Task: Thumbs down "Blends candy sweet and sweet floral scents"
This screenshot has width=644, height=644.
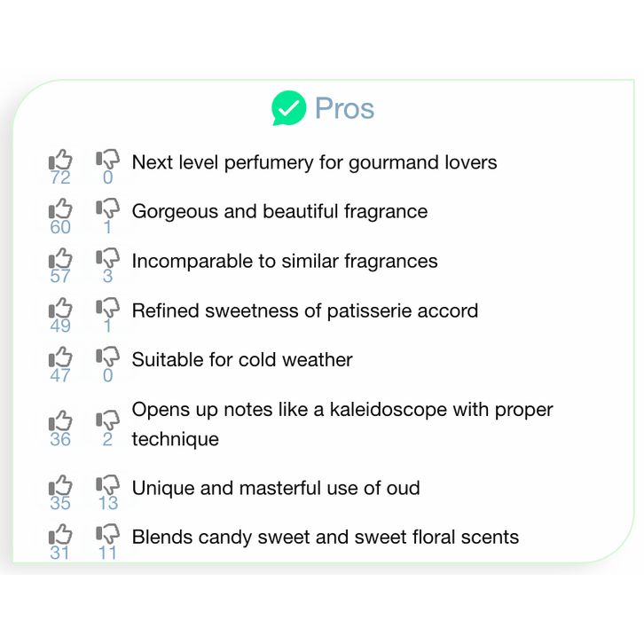Action: 107,535
